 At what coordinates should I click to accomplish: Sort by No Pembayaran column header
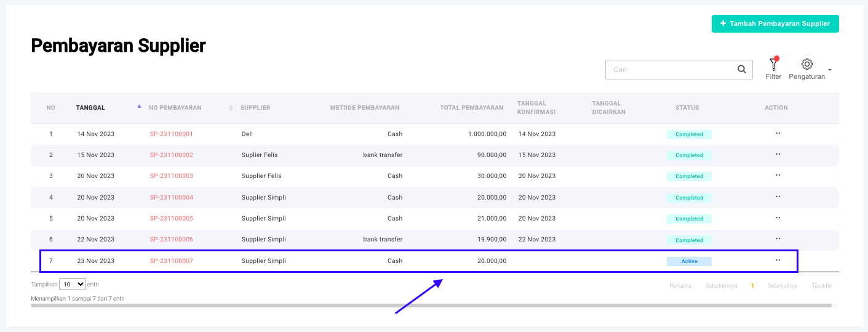[175, 108]
